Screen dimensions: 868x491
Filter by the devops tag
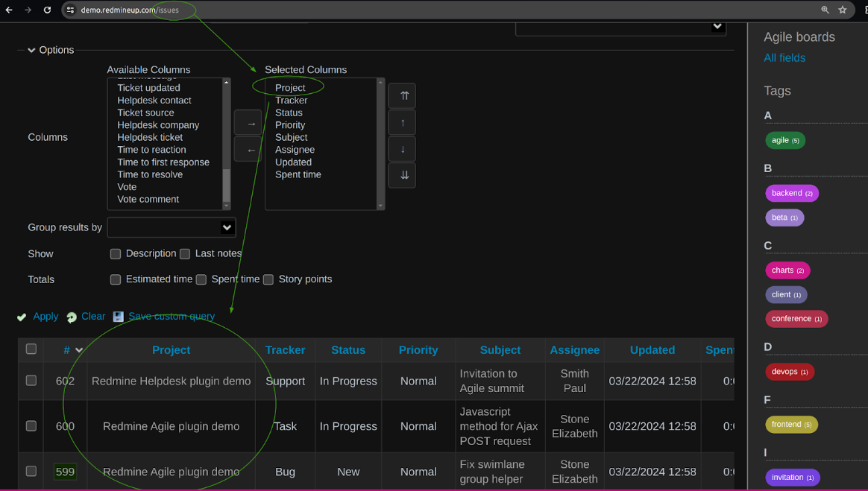790,372
